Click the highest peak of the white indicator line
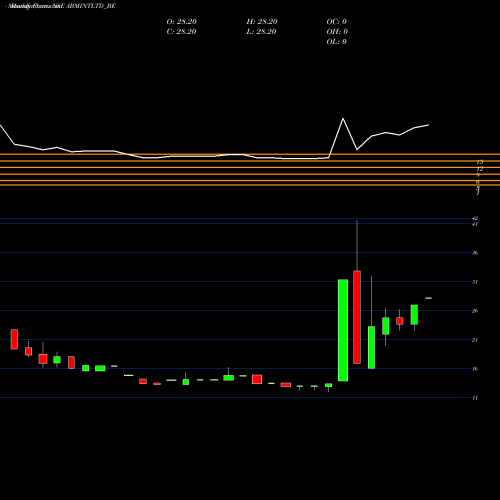This screenshot has width=500, height=500. pyautogui.click(x=343, y=119)
